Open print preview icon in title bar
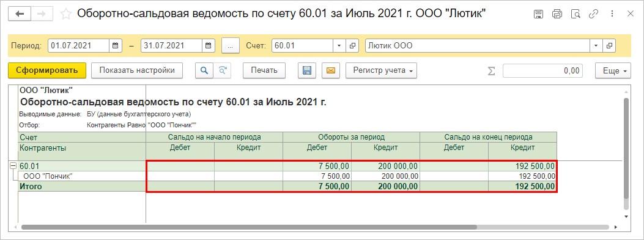The width and height of the screenshot is (644, 240). [x=576, y=14]
